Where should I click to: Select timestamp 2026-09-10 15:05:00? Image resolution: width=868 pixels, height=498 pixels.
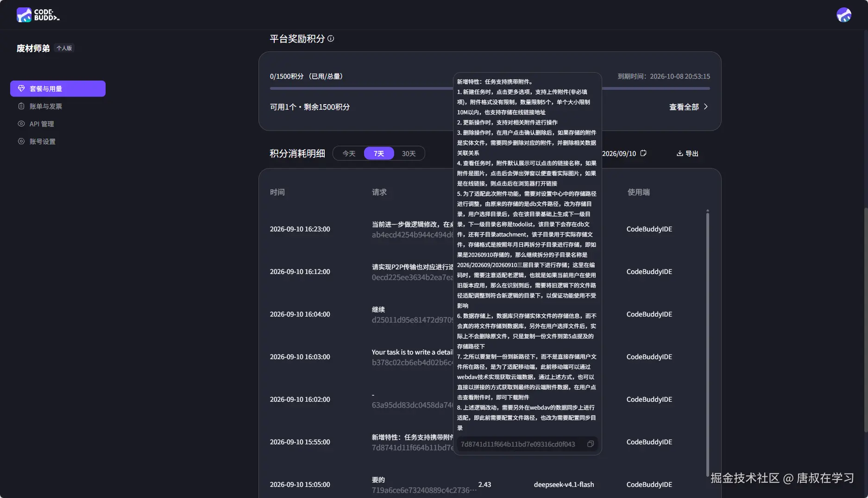click(x=300, y=485)
